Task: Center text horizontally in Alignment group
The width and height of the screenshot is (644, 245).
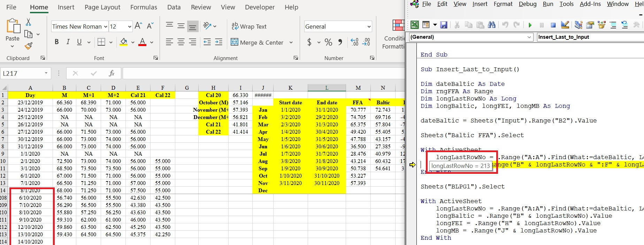Action: (181, 42)
